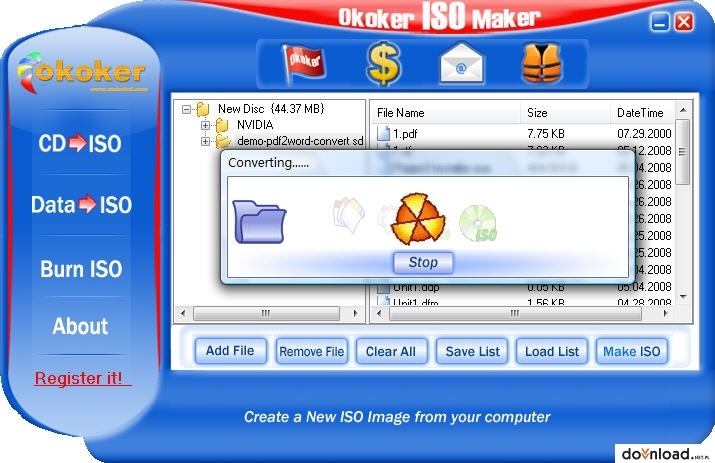Click the file list vertical scrollbar thumb
This screenshot has width=715, height=463.
pyautogui.click(x=682, y=152)
